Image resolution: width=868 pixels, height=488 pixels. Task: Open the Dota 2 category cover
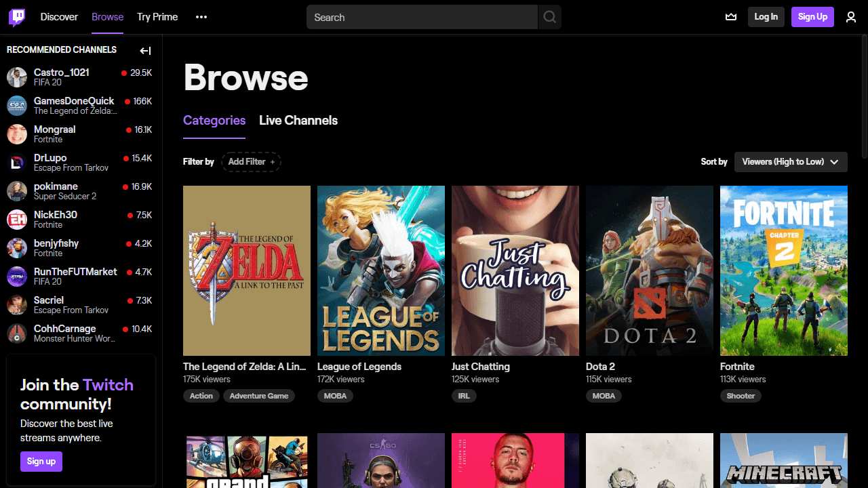pos(650,271)
